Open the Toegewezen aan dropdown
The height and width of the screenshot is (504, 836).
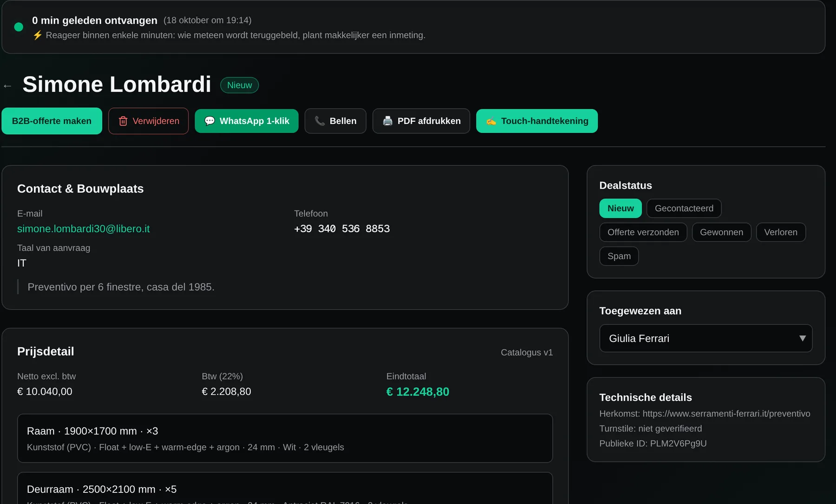(x=706, y=339)
